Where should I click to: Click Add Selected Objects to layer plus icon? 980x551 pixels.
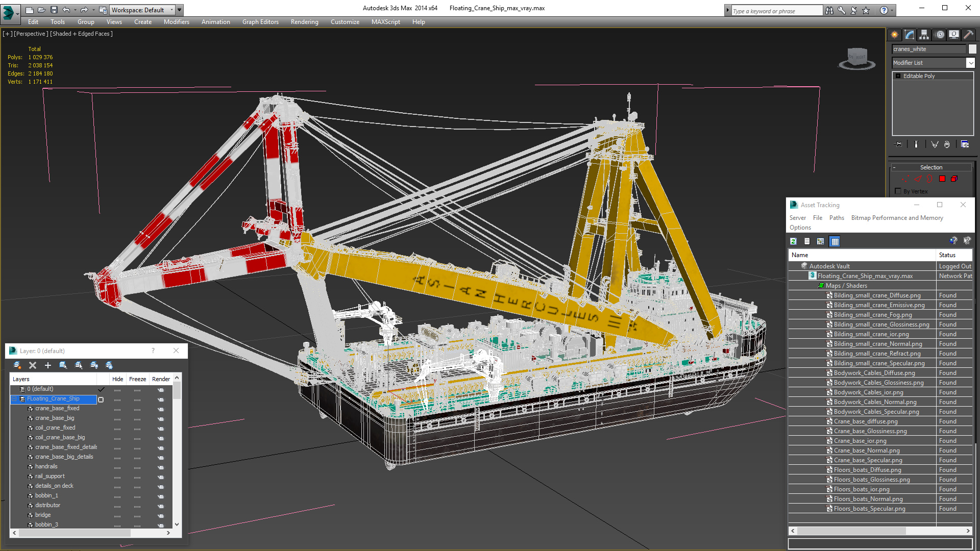click(x=48, y=365)
